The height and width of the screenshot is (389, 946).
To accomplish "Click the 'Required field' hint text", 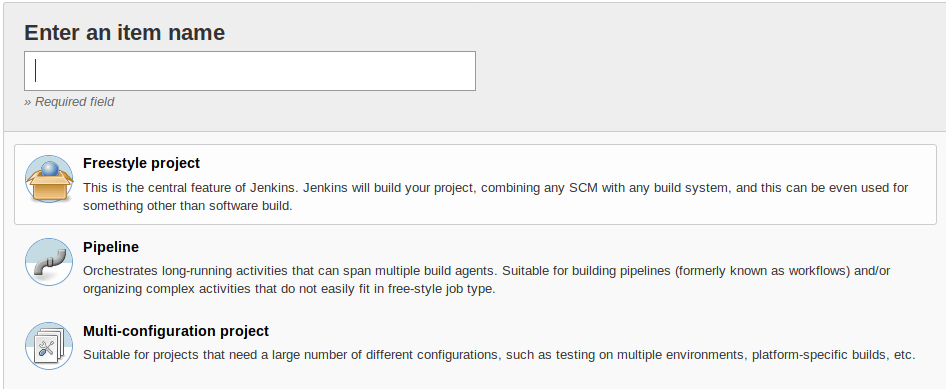I will pyautogui.click(x=69, y=101).
